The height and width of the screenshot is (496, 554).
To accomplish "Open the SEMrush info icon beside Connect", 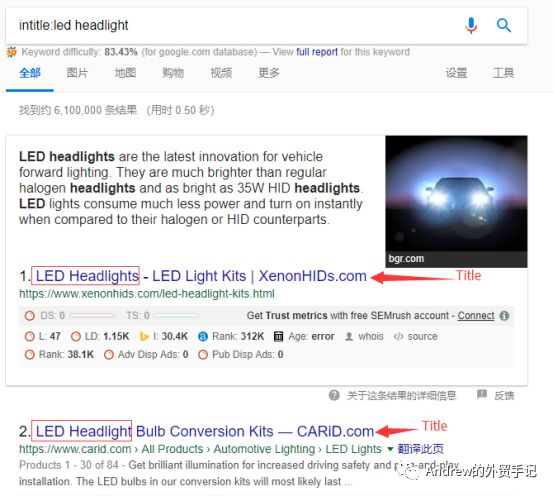I will 504,315.
